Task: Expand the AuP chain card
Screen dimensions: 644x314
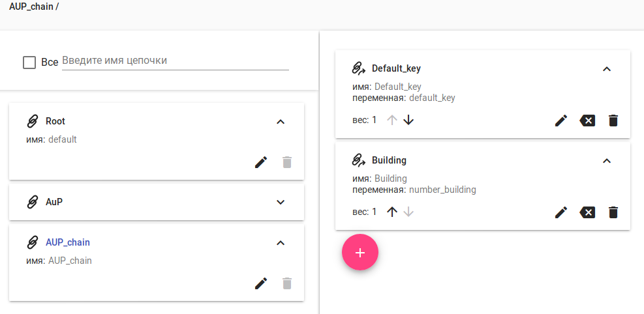Action: [x=281, y=202]
